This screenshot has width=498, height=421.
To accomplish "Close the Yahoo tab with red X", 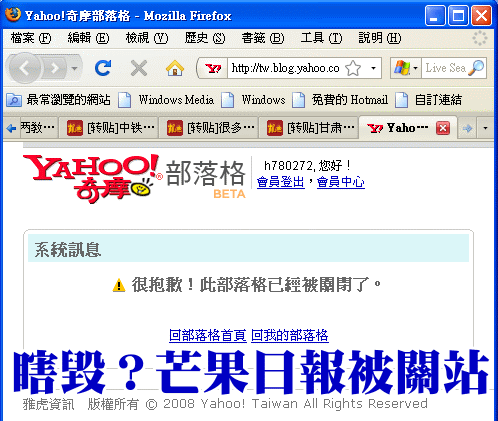I will pyautogui.click(x=443, y=128).
